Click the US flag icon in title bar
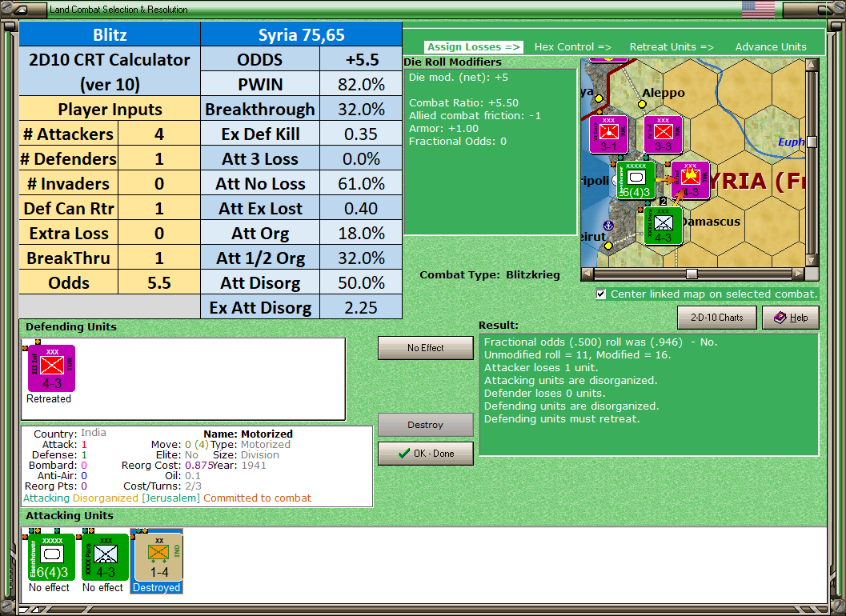This screenshot has width=846, height=616. pyautogui.click(x=758, y=9)
